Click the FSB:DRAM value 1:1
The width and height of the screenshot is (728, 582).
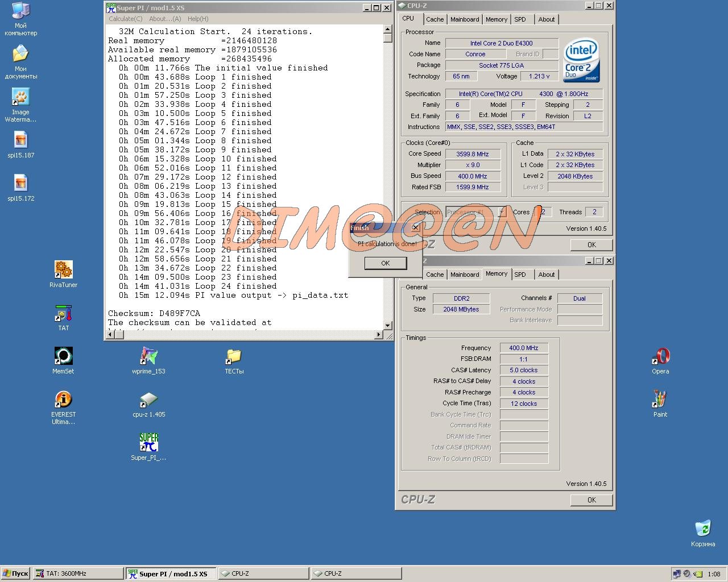click(x=524, y=359)
